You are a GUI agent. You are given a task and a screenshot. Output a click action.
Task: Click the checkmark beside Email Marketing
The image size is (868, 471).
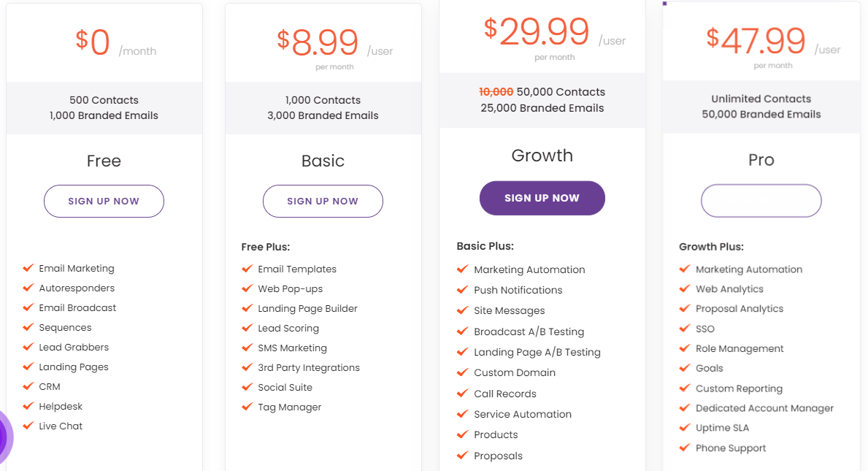(28, 268)
